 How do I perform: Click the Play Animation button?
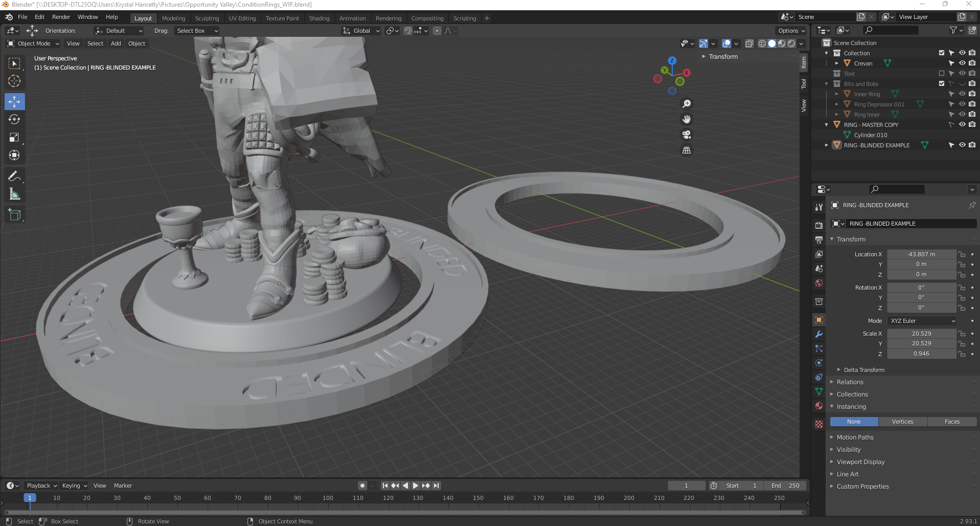415,486
